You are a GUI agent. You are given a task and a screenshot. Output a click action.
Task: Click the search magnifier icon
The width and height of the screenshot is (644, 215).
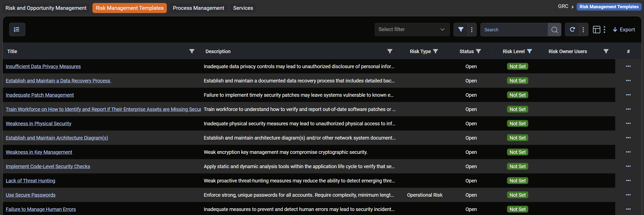[554, 30]
